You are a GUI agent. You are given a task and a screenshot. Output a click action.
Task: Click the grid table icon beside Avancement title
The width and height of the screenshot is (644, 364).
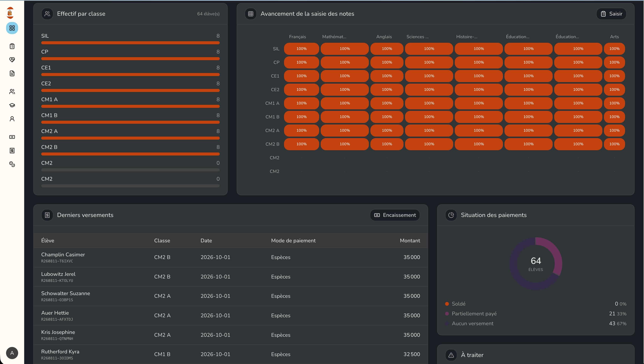coord(251,14)
